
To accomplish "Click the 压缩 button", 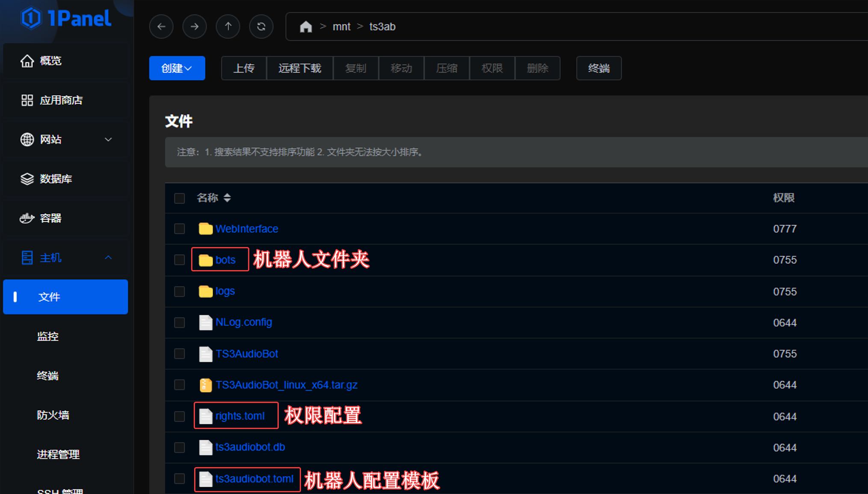I will pyautogui.click(x=447, y=68).
